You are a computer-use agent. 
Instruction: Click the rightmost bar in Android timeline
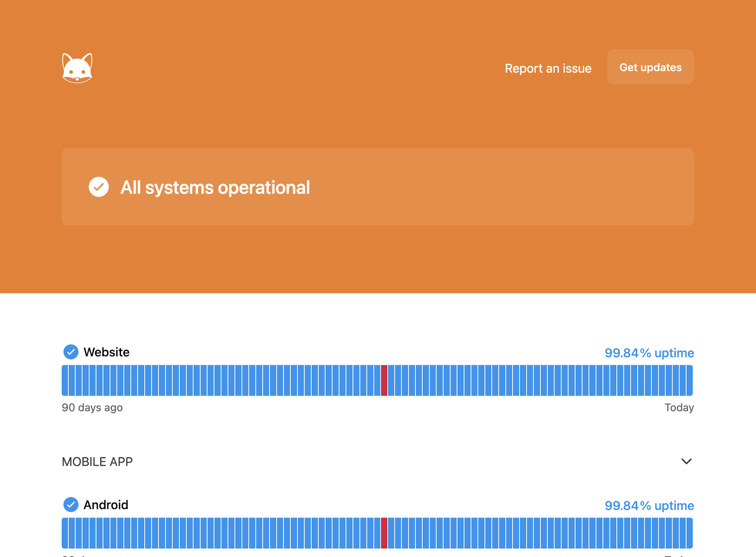tap(689, 533)
